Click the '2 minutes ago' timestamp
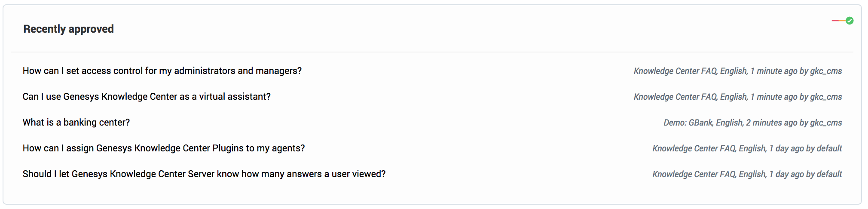This screenshot has height=209, width=868. [771, 123]
